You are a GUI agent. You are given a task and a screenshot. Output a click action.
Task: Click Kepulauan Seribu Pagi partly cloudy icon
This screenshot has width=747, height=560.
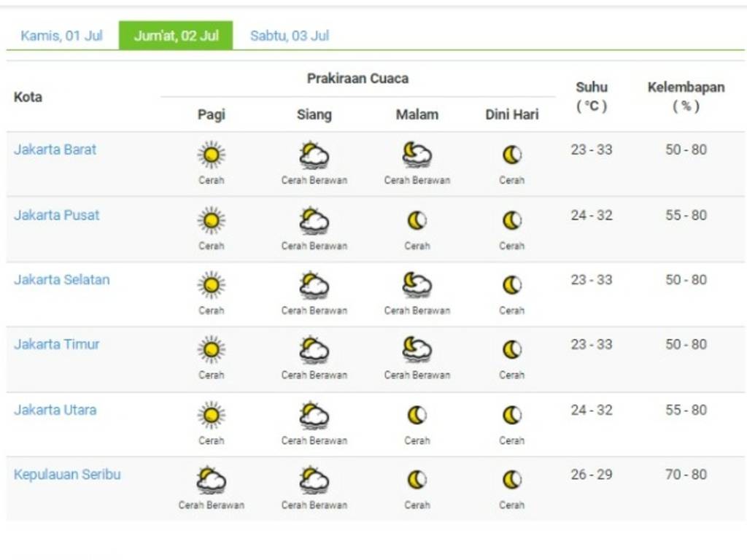212,480
